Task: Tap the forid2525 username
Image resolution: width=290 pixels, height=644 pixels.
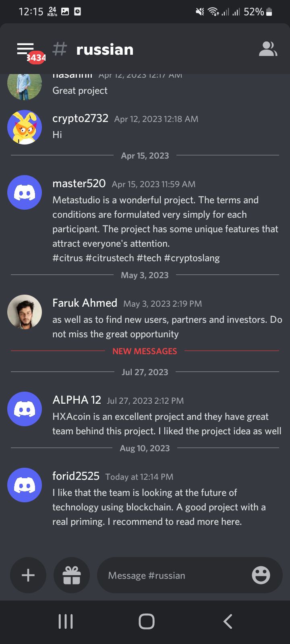Action: (76, 476)
